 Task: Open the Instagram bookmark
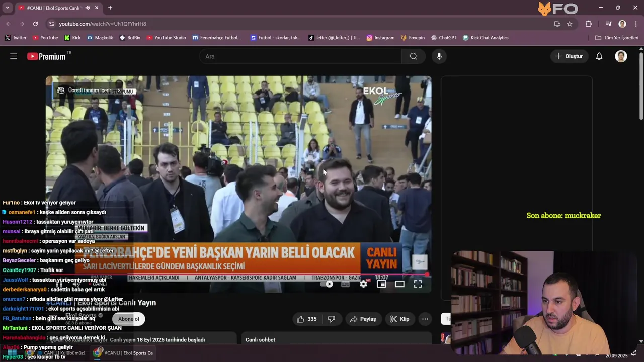point(380,38)
